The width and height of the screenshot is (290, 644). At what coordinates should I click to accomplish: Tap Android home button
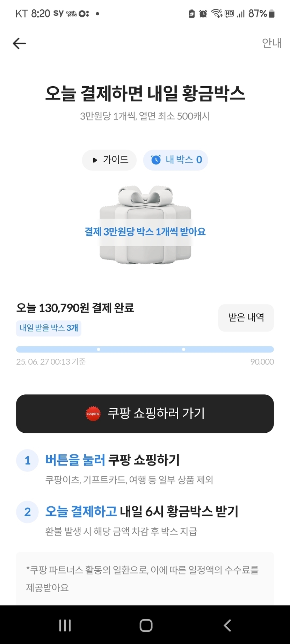pos(146,625)
